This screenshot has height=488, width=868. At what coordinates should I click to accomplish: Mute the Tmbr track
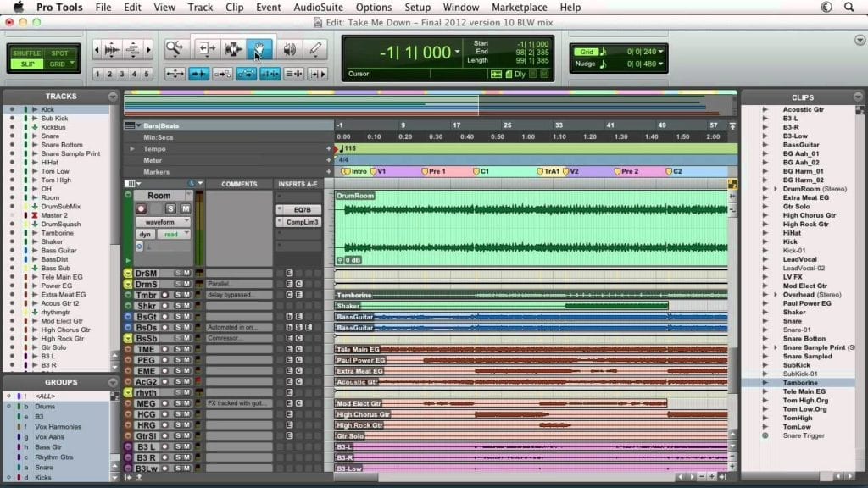tap(187, 295)
